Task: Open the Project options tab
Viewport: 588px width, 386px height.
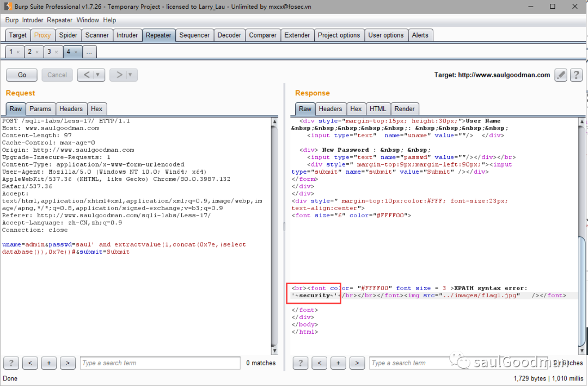Action: [339, 35]
